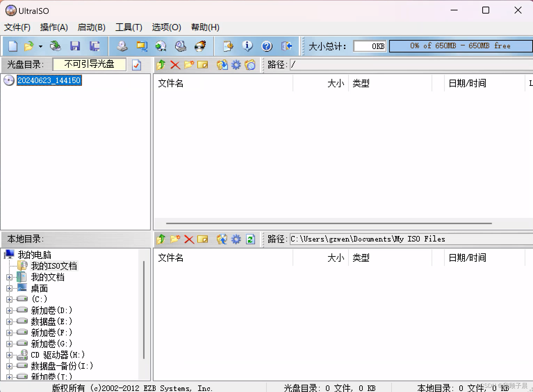Select 我的电脑 in local tree

tap(34, 255)
